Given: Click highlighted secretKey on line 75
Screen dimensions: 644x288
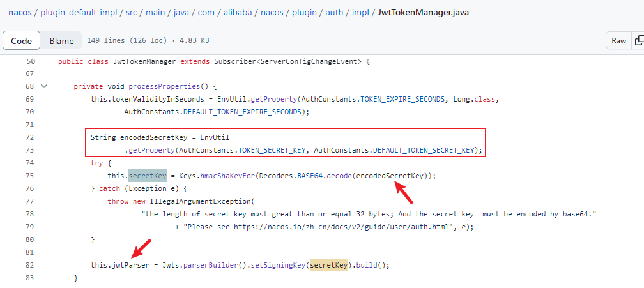Looking at the screenshot, I should point(148,175).
